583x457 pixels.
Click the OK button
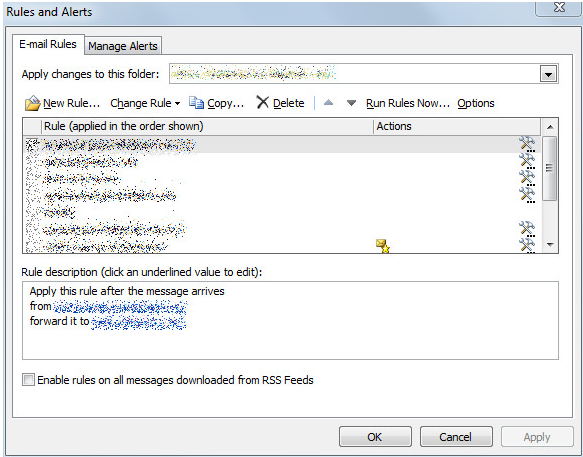(x=375, y=437)
